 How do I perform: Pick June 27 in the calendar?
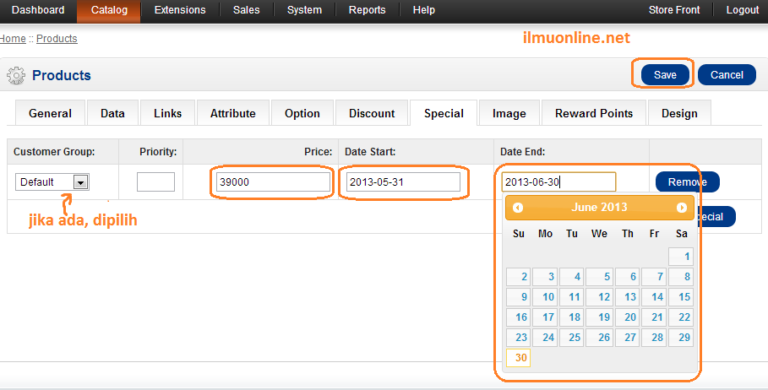627,337
